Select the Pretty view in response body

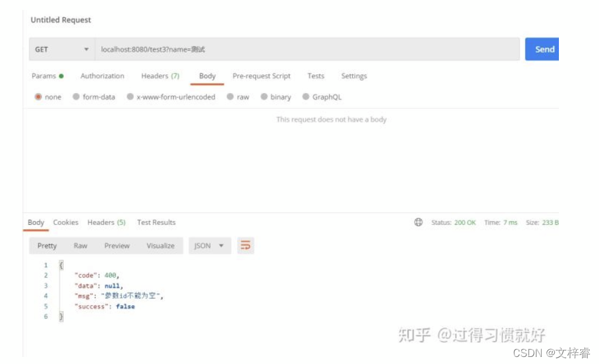click(47, 246)
